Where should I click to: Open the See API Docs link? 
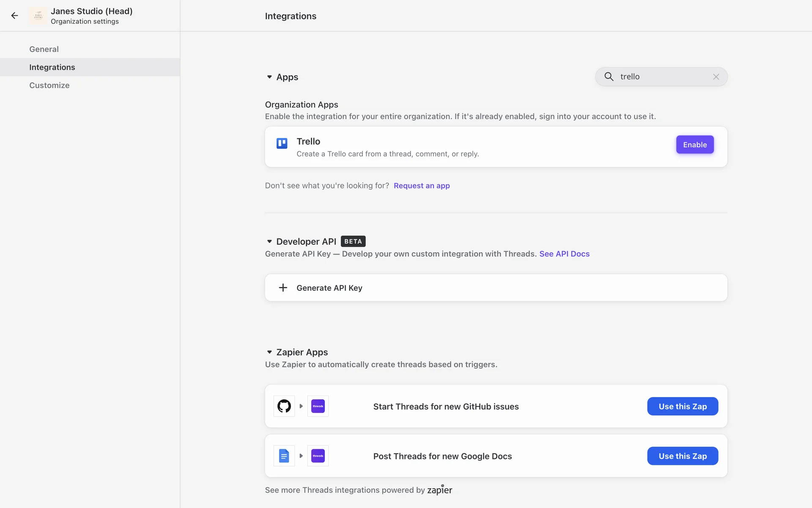pos(564,254)
